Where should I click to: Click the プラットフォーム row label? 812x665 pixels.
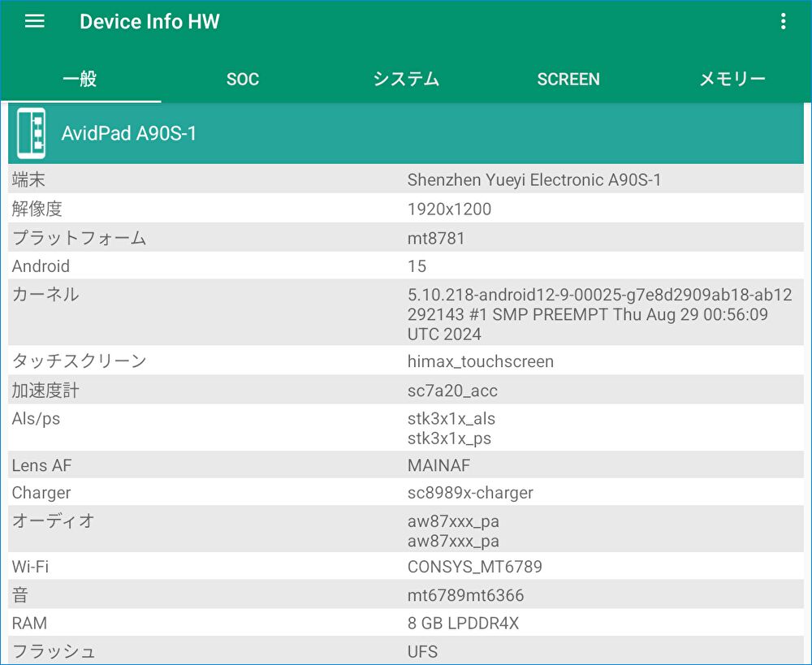point(80,238)
